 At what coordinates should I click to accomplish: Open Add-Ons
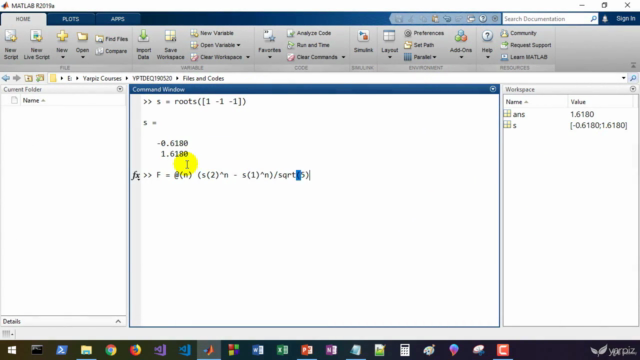coord(461,45)
